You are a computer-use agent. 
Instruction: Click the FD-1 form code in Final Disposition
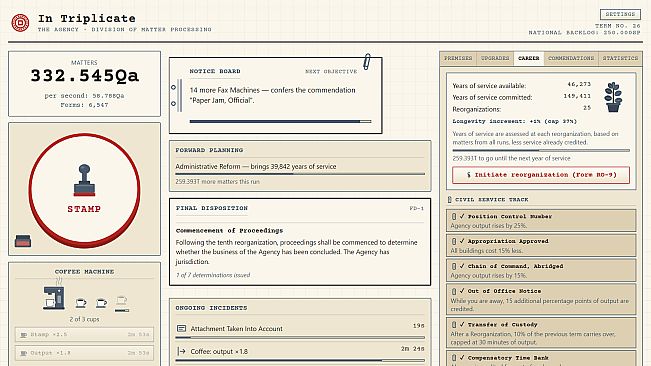pyautogui.click(x=416, y=208)
